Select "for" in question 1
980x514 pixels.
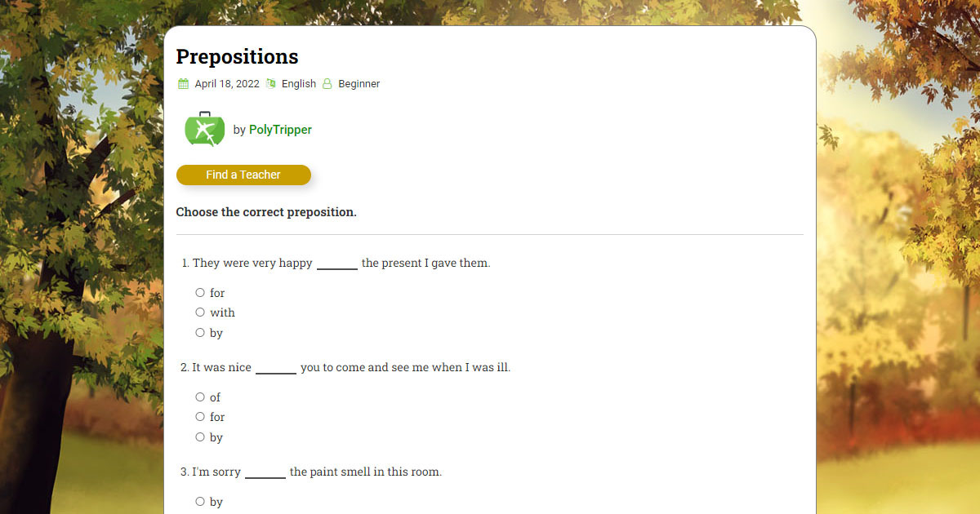[x=200, y=292]
